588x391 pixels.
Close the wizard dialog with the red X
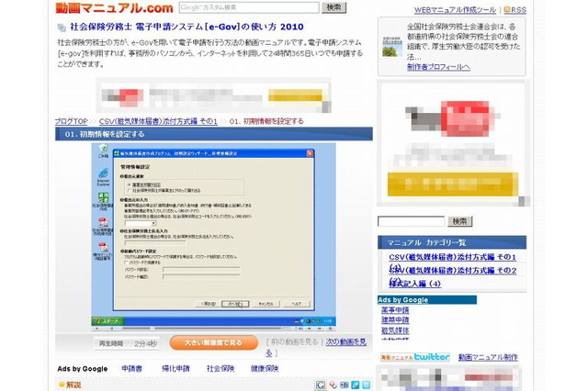310,153
